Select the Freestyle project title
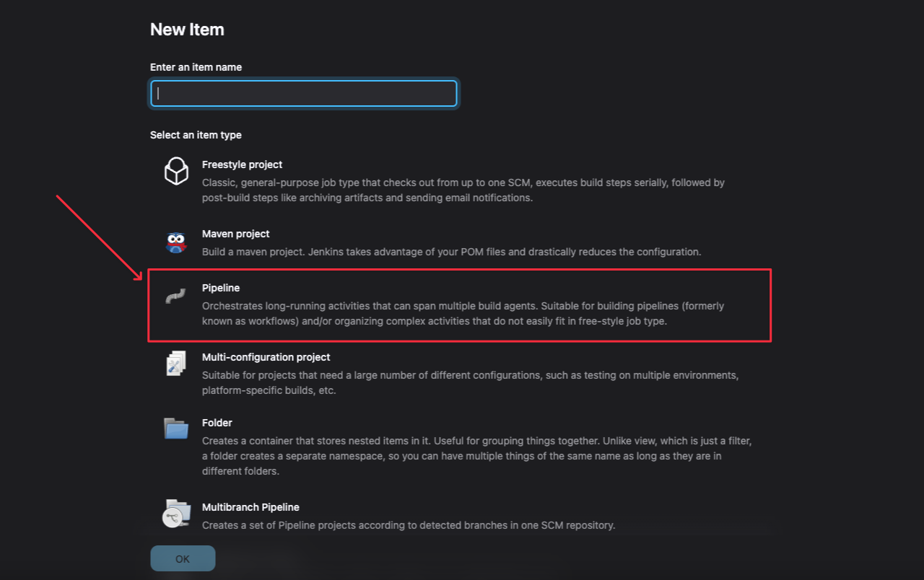 (x=242, y=164)
